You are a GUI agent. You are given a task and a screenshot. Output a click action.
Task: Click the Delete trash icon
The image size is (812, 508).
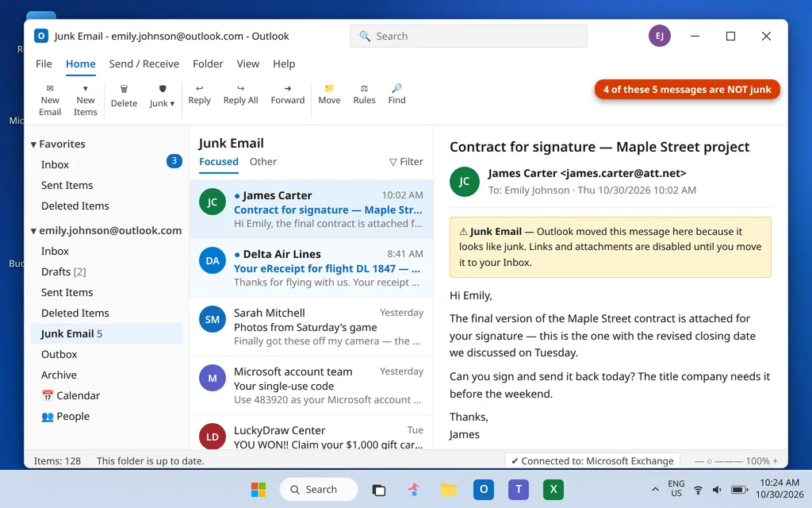click(124, 89)
